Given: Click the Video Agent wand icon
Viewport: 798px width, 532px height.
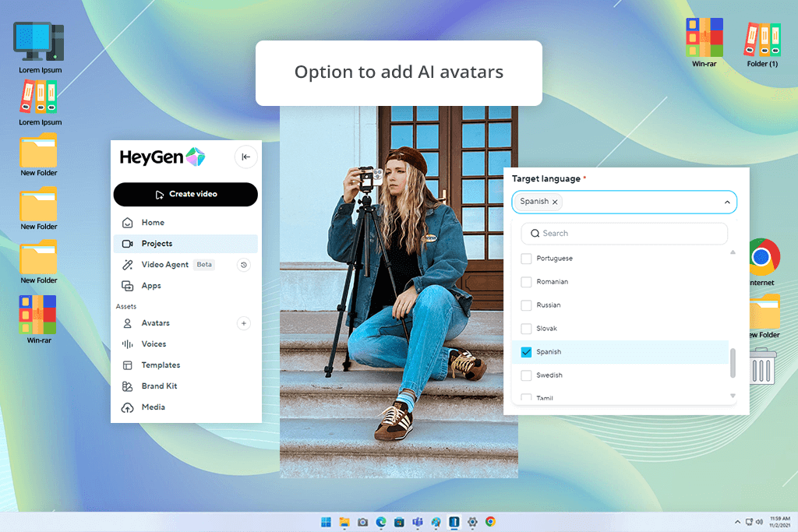Looking at the screenshot, I should click(x=127, y=265).
